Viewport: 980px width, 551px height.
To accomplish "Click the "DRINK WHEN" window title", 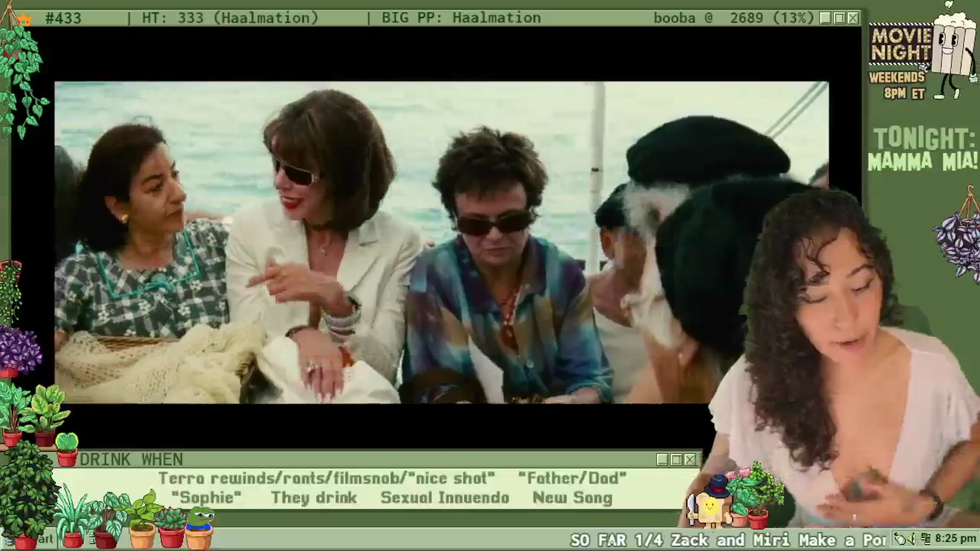I will click(131, 460).
